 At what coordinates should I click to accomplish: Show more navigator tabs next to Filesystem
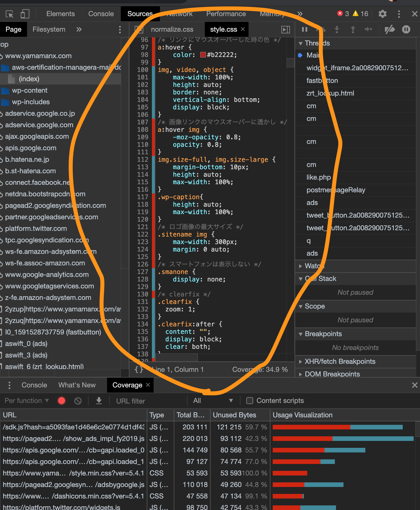click(x=79, y=29)
